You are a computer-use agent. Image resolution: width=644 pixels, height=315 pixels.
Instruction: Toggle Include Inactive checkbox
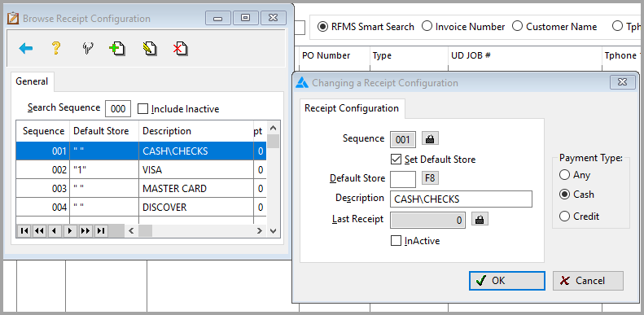tap(142, 109)
